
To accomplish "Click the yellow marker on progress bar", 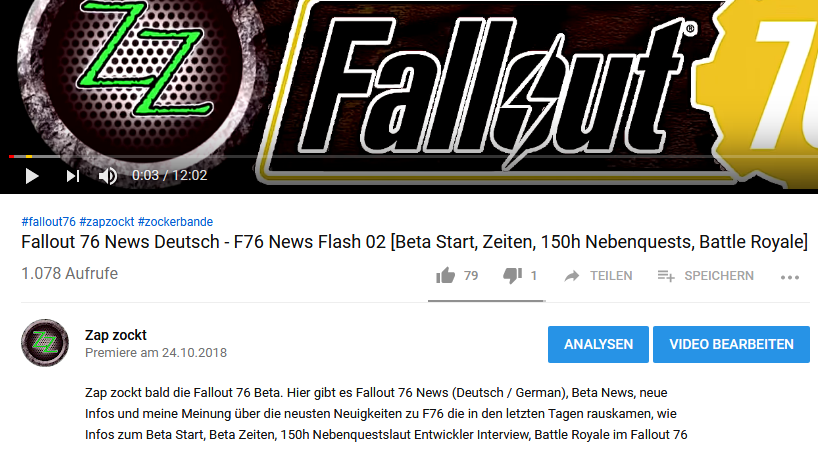I will (29, 156).
